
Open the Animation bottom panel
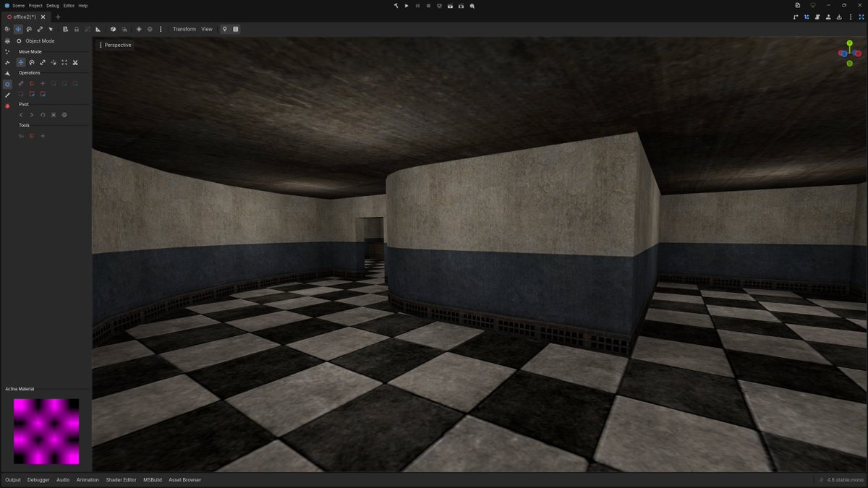coord(88,480)
